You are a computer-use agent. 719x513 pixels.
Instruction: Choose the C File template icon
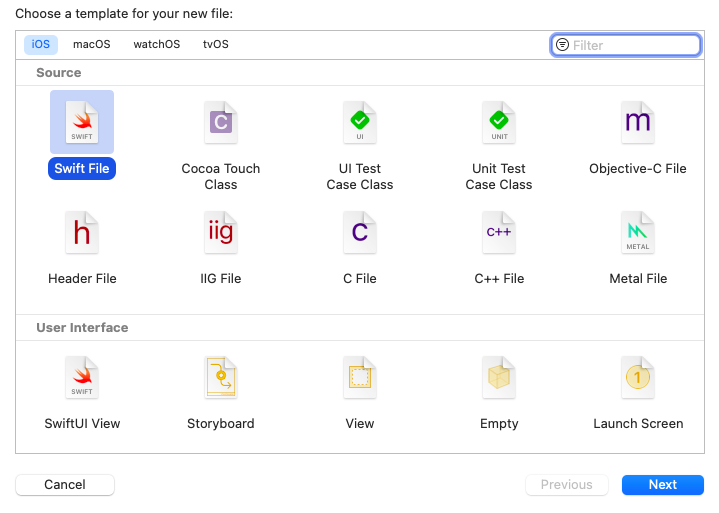360,232
